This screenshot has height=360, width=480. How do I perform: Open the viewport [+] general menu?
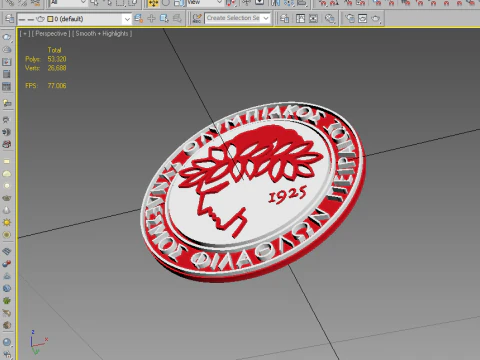pos(25,33)
